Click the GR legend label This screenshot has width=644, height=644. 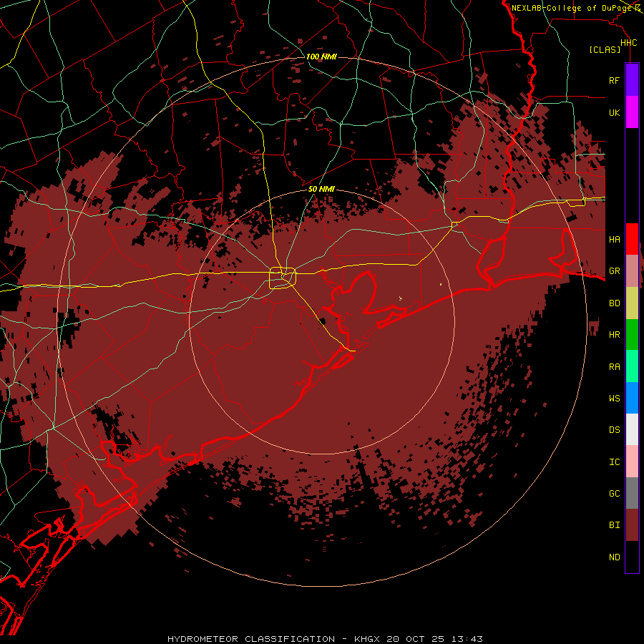614,271
